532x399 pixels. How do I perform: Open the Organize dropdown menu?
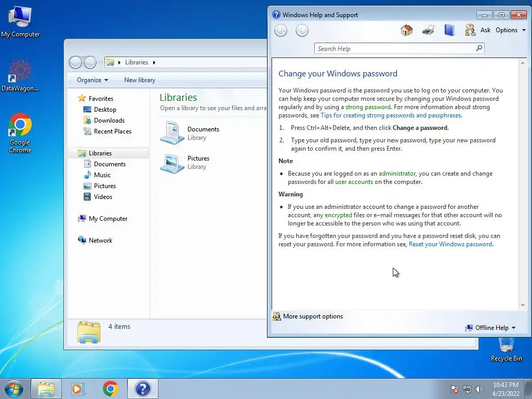[92, 80]
